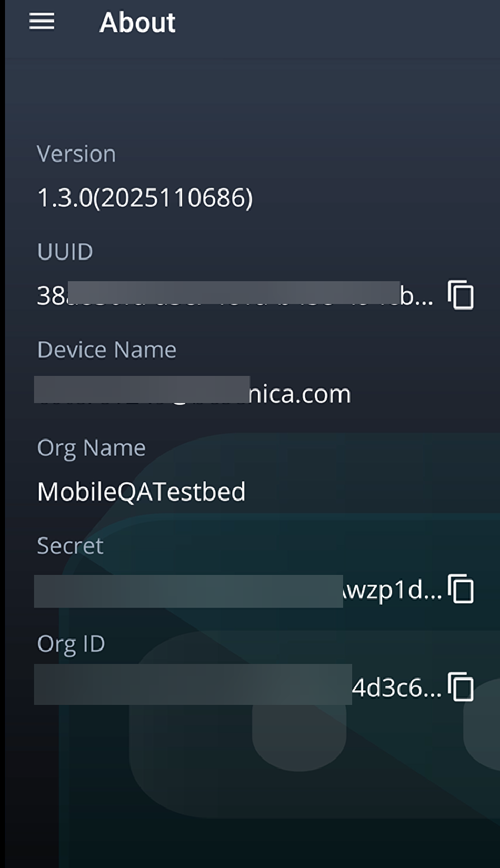Tap the truncated UUID value text
The width and height of the screenshot is (500, 868).
point(234,296)
